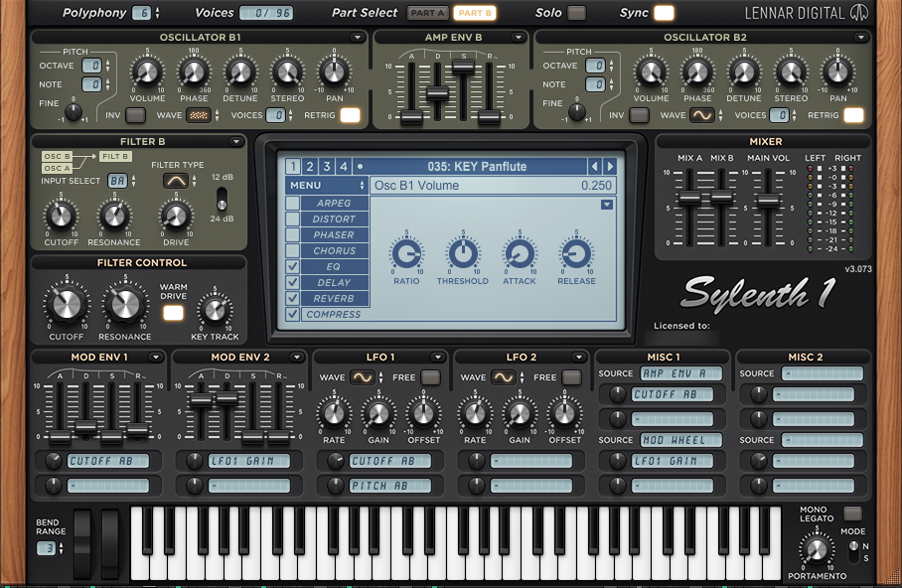The width and height of the screenshot is (902, 588).
Task: Open the Reverb effect page
Action: coord(334,299)
